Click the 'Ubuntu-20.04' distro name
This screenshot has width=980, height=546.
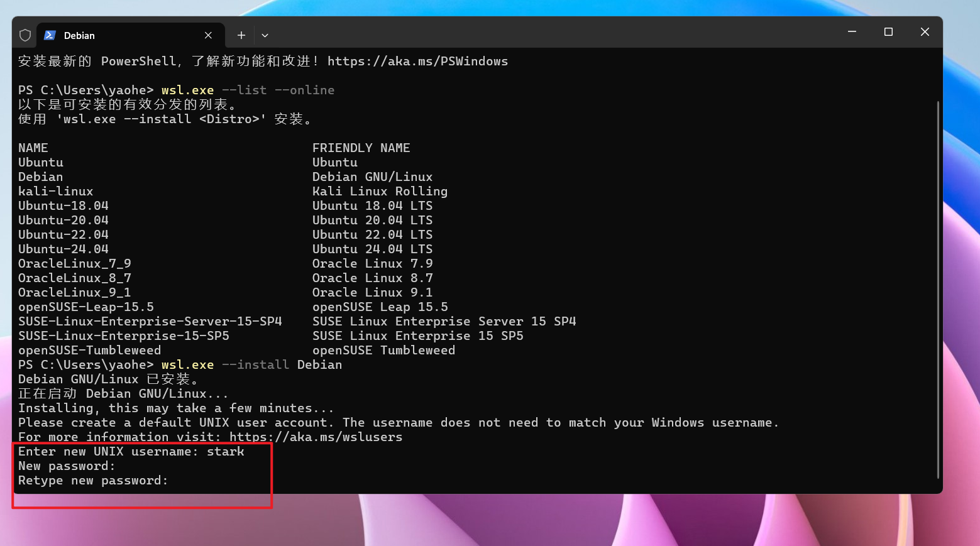pyautogui.click(x=63, y=220)
